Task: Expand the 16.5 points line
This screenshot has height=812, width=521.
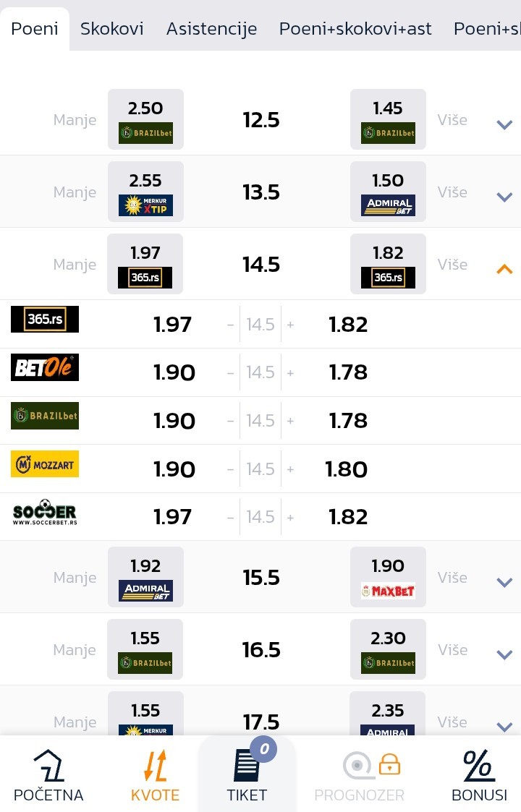Action: pos(504,654)
